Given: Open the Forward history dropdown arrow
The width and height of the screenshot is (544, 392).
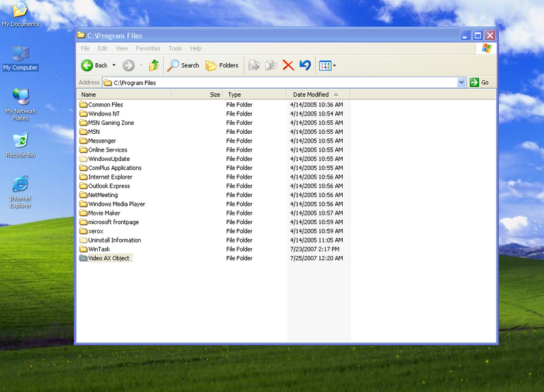Looking at the screenshot, I should click(141, 65).
